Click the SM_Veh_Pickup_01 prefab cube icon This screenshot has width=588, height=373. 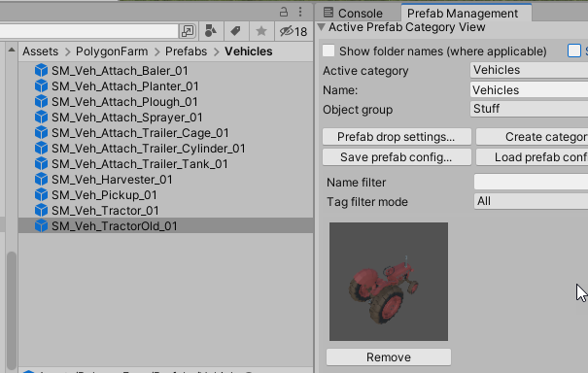[x=41, y=195]
